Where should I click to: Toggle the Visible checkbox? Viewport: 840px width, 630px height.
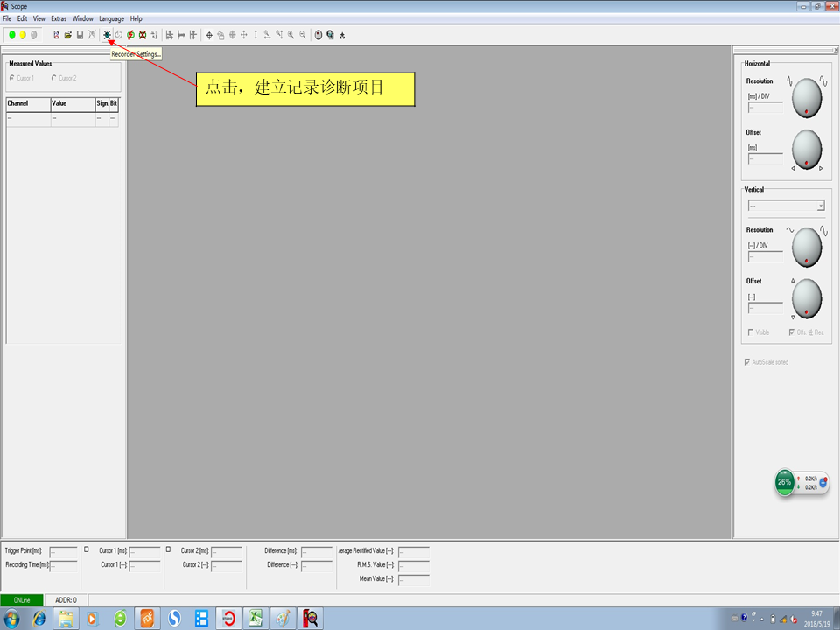[752, 332]
